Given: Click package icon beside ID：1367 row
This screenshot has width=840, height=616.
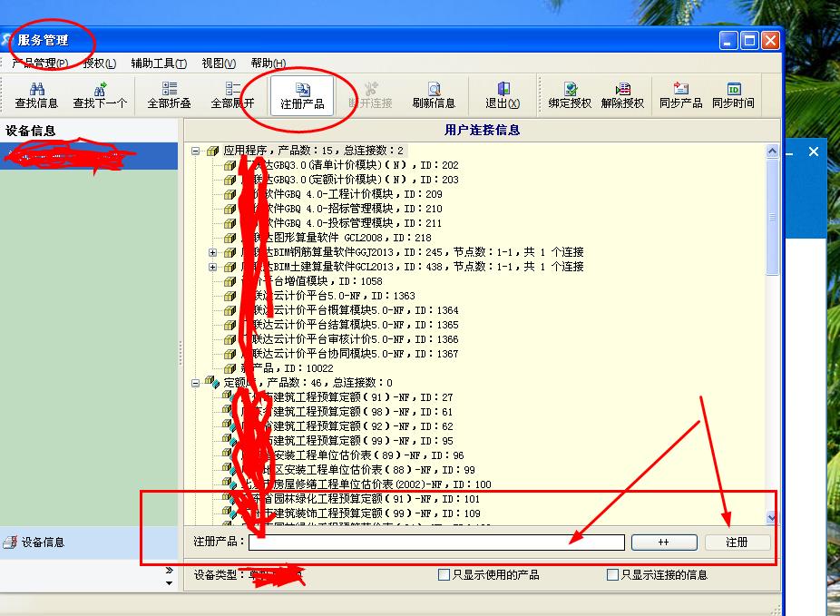Looking at the screenshot, I should [x=230, y=354].
